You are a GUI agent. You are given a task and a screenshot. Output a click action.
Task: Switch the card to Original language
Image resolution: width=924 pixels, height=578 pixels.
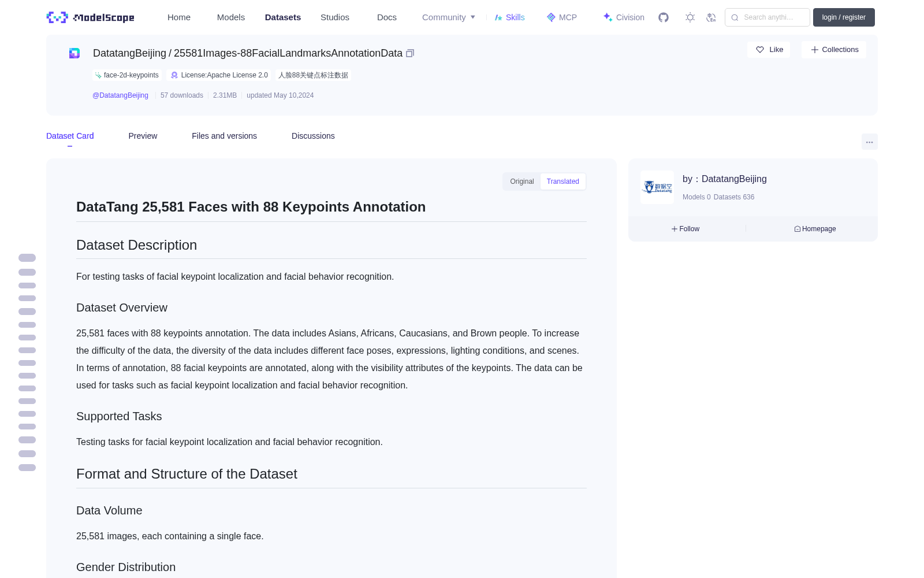coord(522,181)
